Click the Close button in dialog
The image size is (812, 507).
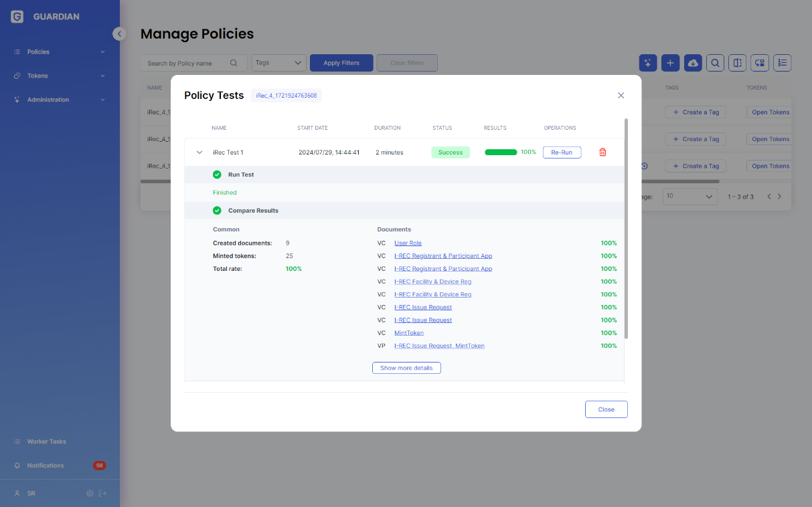tap(606, 409)
